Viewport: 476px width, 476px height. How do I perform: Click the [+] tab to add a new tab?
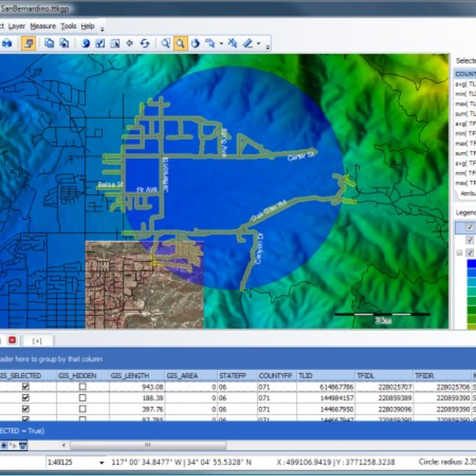37,340
